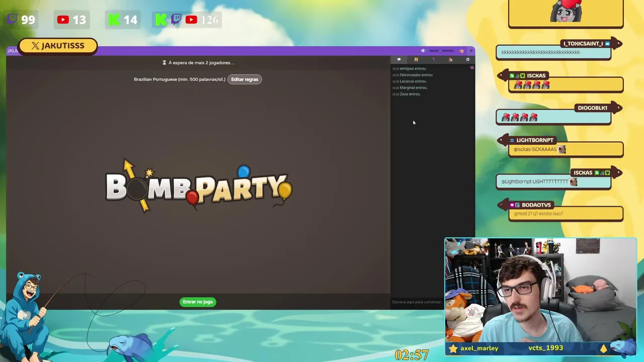Viewport: 644px width, 362px height.
Task: Open the third sidebar tab with purple icon
Action: pos(433,59)
